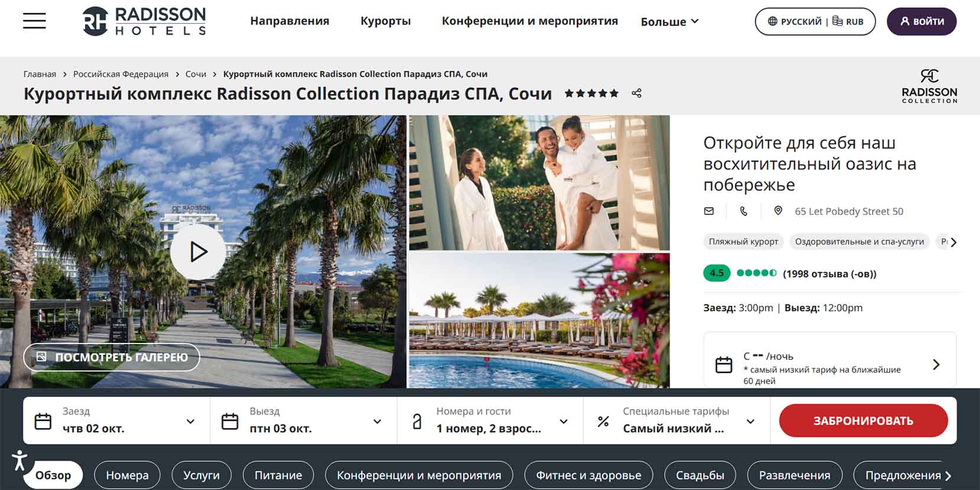
Task: Open ПОСМОТРЕТЬ ГАЛЕРЕЮ gallery button
Action: (x=112, y=357)
